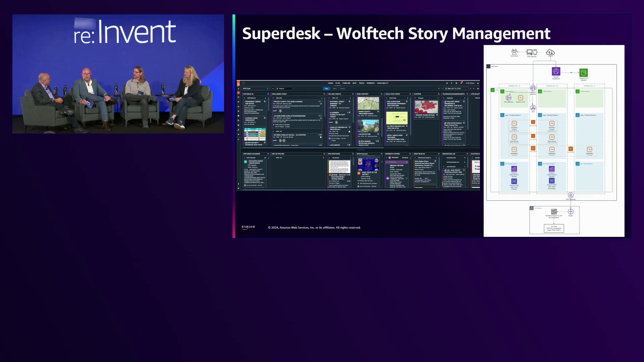Switch to the TIMELINE tab

pos(346,83)
